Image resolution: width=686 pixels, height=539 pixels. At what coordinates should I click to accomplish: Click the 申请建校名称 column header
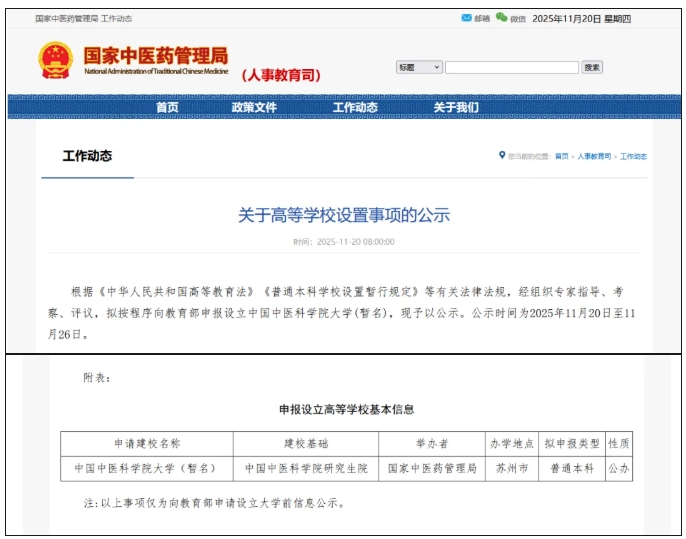point(147,444)
